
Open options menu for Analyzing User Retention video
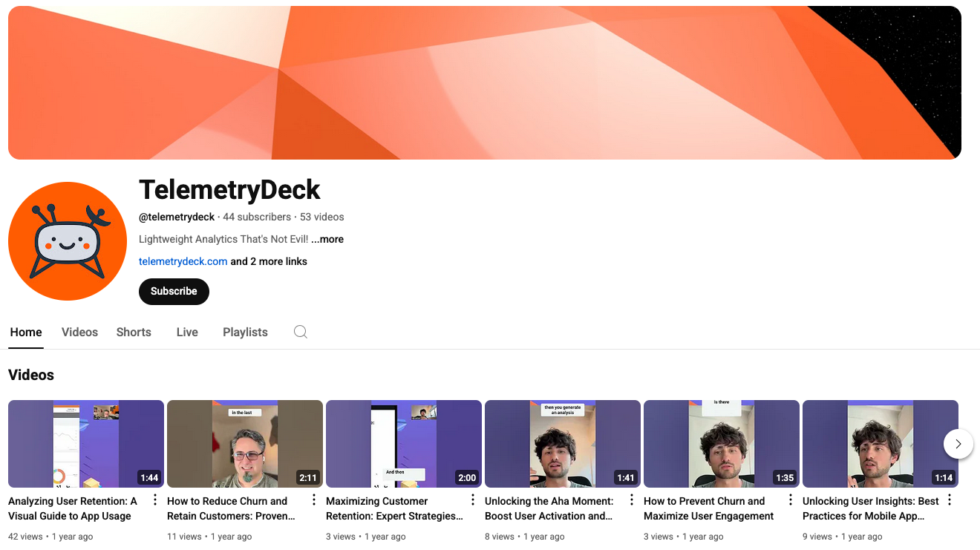point(155,500)
